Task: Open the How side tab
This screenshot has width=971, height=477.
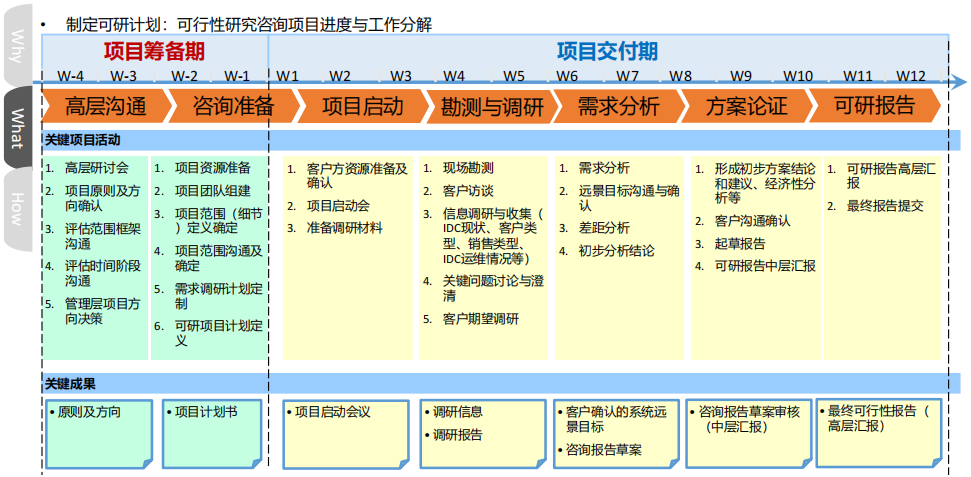Action: coord(18,209)
